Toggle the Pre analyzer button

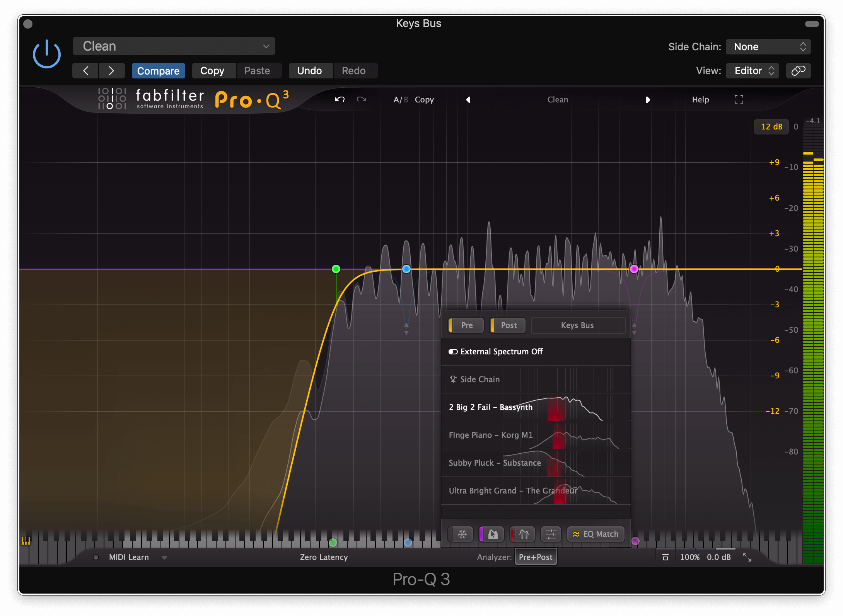[x=466, y=325]
